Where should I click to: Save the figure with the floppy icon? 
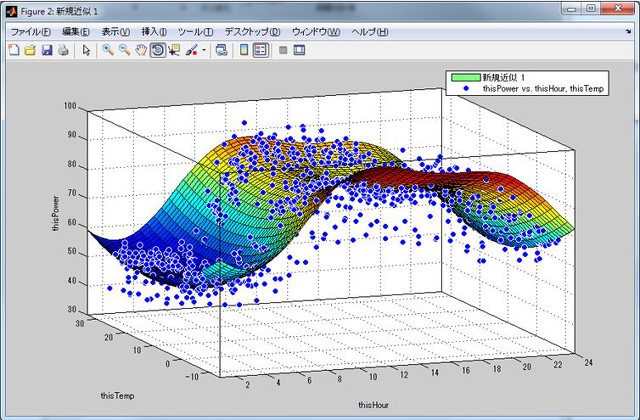pos(47,50)
